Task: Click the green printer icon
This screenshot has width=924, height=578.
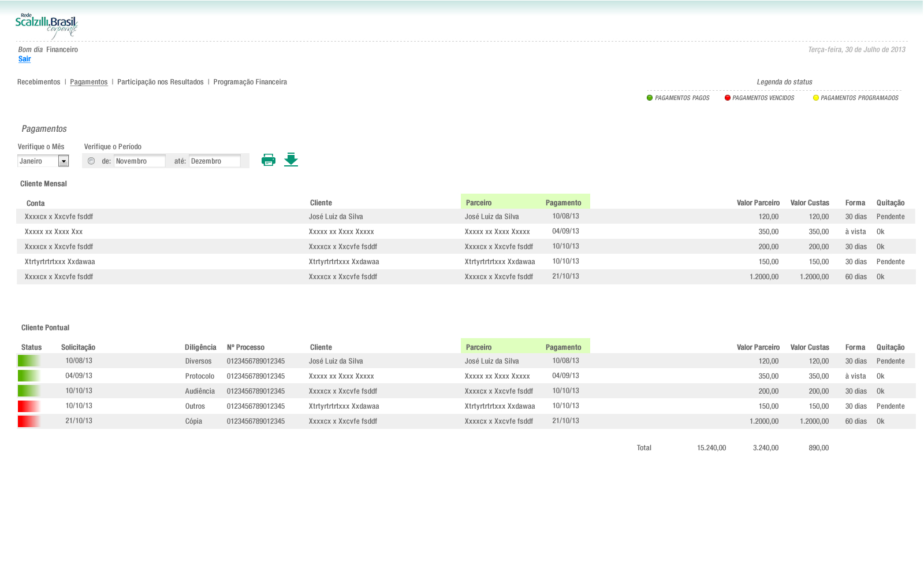Action: pos(269,160)
